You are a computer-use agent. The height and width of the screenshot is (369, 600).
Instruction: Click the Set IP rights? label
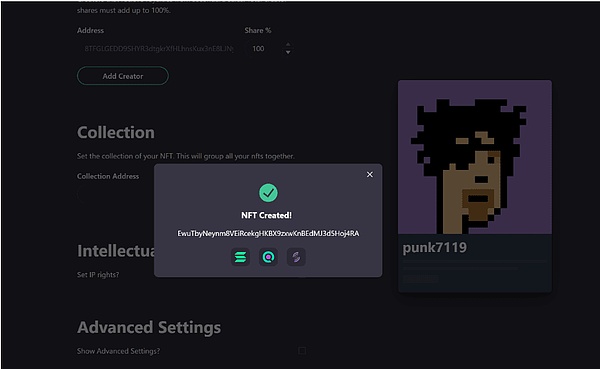click(x=98, y=275)
